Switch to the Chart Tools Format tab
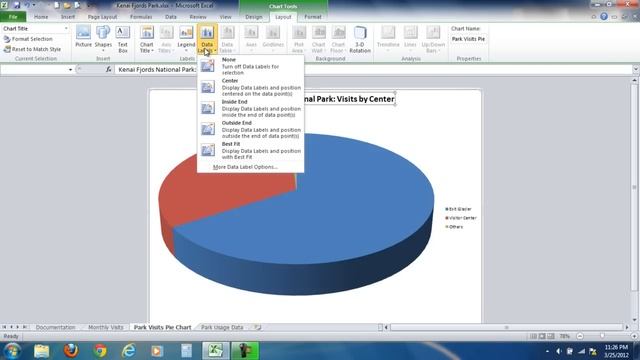This screenshot has width=640, height=360. pos(313,17)
